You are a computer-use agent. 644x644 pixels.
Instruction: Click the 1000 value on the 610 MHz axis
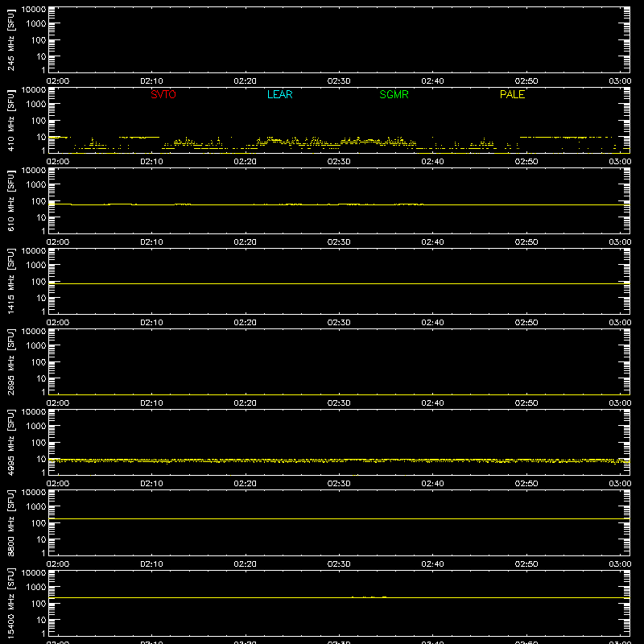click(36, 185)
